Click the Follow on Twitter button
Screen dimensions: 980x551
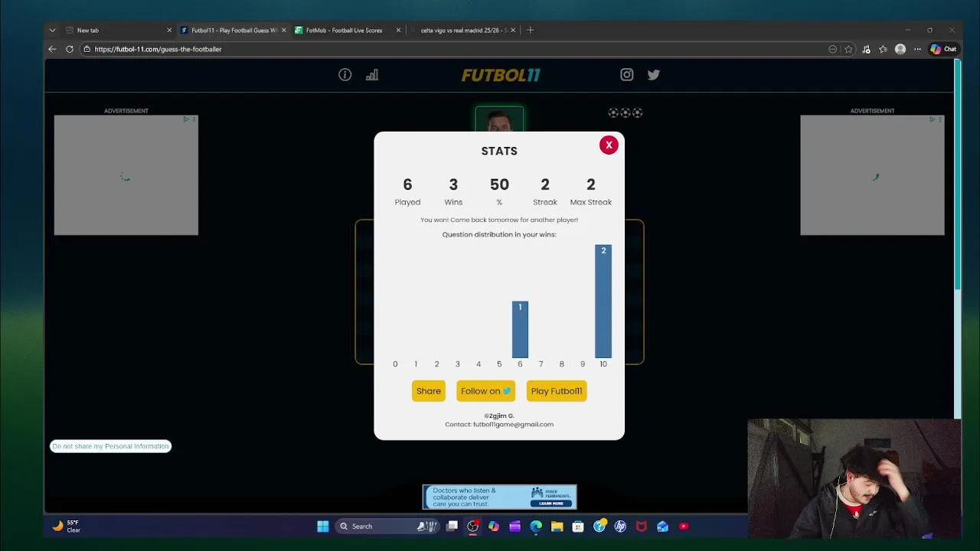pos(486,391)
